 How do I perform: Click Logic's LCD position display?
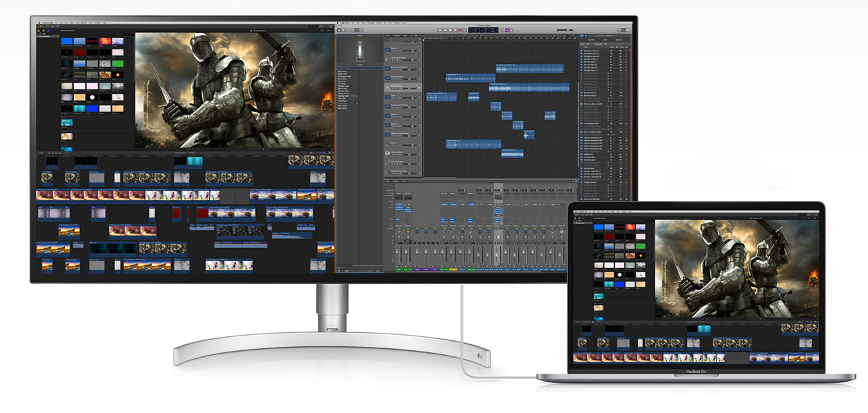[483, 30]
